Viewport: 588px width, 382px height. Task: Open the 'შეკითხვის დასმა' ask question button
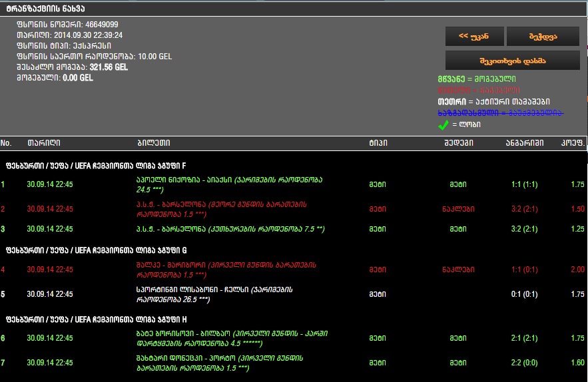point(512,61)
